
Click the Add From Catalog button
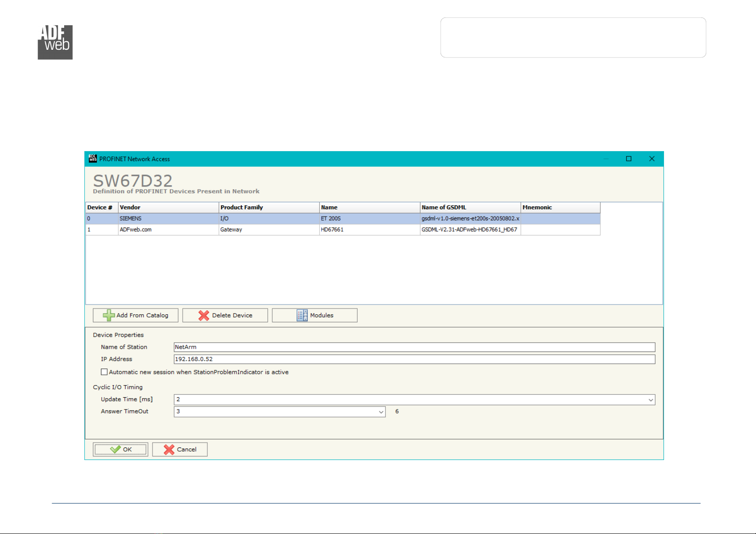pyautogui.click(x=135, y=315)
